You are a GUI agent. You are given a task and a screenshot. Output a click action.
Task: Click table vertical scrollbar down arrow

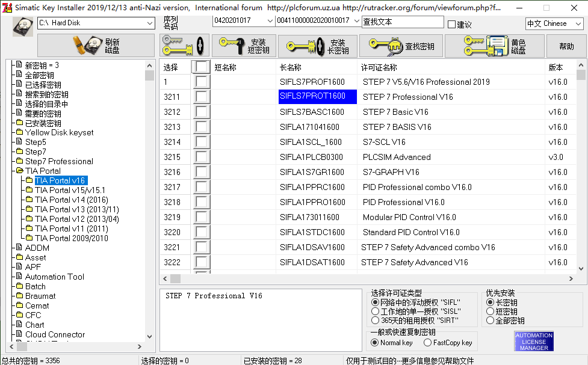point(581,269)
